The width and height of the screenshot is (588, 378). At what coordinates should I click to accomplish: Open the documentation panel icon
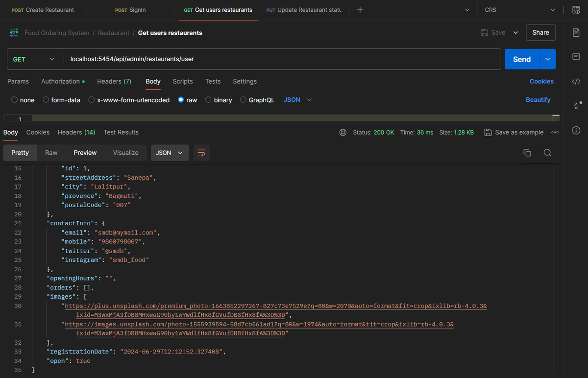tap(576, 32)
